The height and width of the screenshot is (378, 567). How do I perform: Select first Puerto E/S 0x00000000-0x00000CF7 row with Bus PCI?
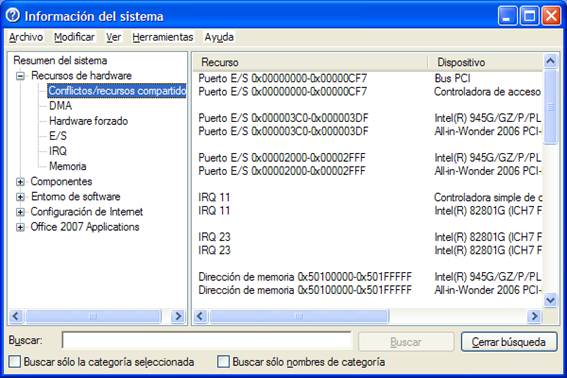(x=368, y=78)
